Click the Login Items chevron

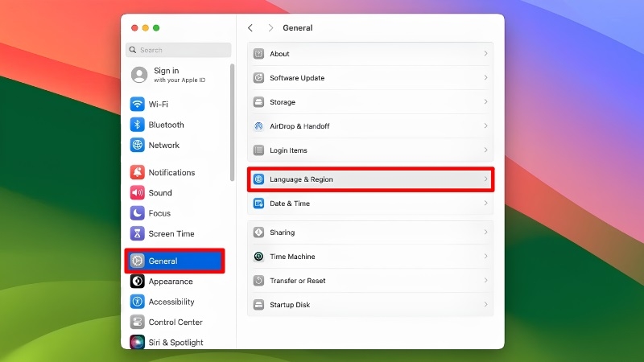(485, 150)
